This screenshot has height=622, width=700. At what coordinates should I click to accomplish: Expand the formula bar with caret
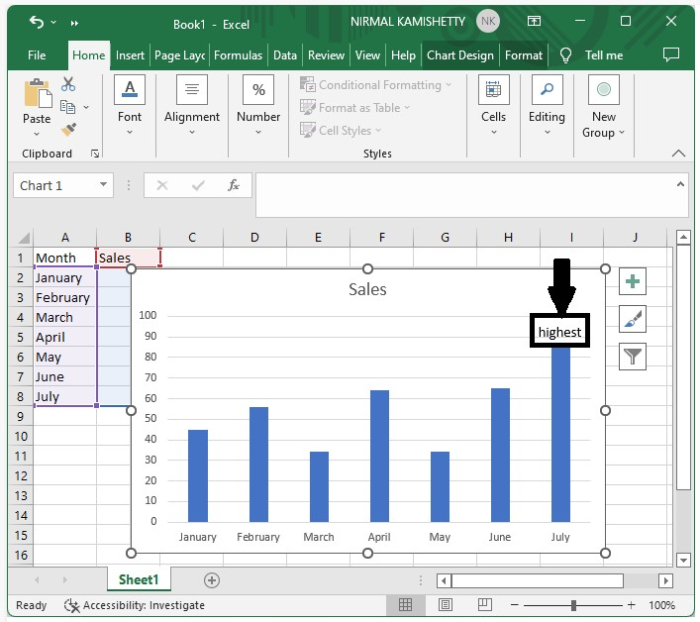coord(680,184)
